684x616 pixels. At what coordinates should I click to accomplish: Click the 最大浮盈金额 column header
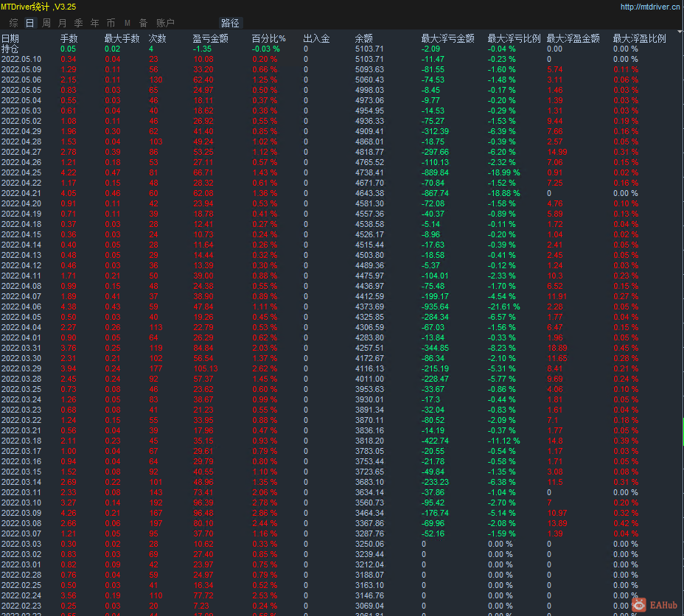[573, 38]
